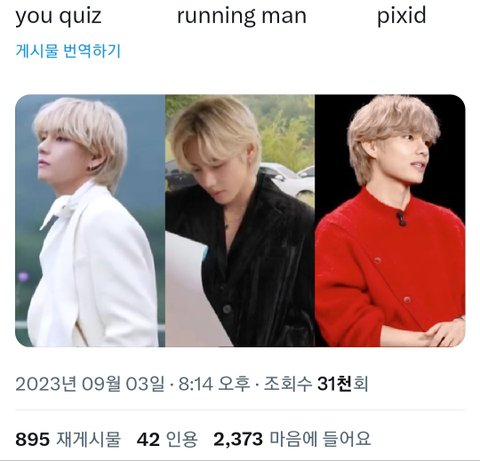Open the 895 재게시물 reposts list

tap(68, 439)
